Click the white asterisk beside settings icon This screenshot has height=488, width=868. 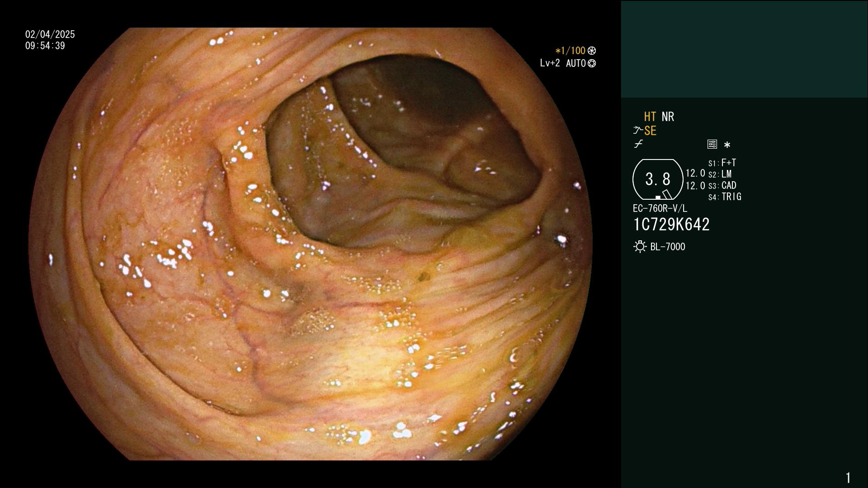click(727, 145)
